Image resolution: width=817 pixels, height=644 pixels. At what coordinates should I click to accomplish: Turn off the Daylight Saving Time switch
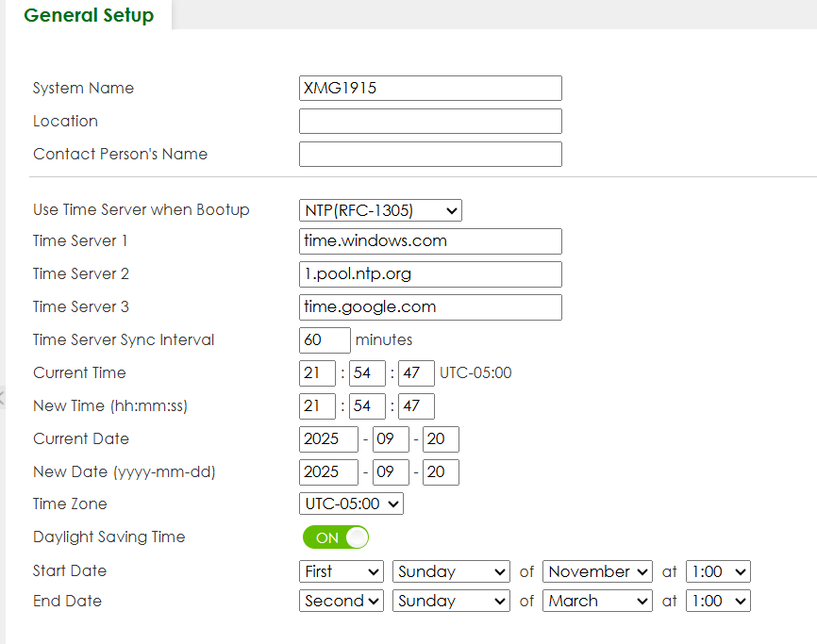coord(336,537)
